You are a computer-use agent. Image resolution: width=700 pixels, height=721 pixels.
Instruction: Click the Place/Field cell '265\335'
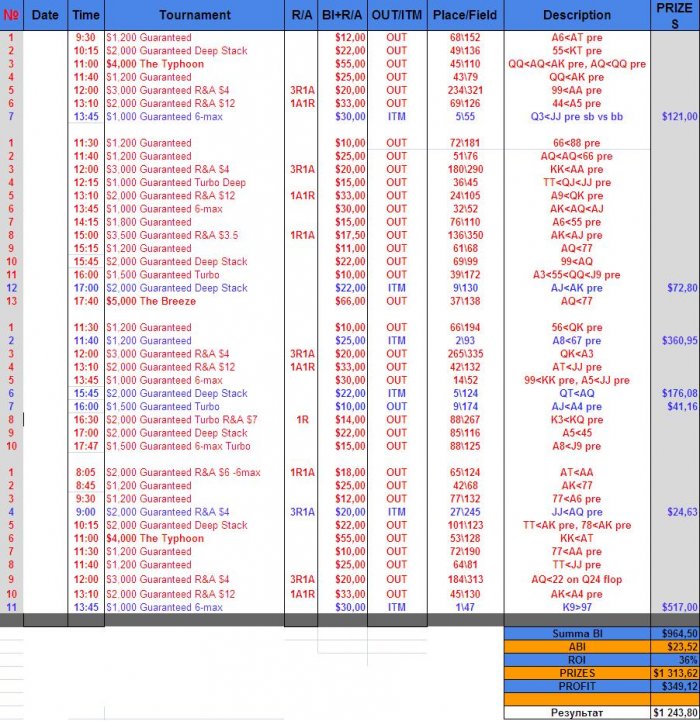point(465,354)
